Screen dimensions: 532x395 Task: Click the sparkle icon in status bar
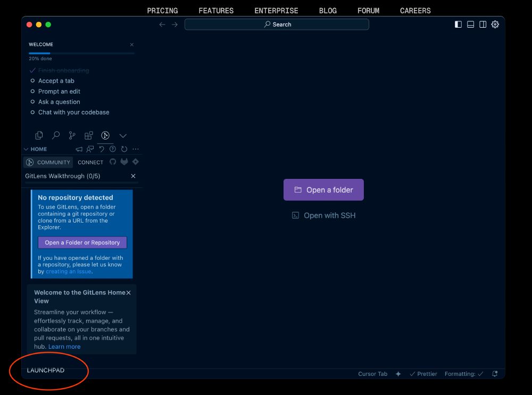click(x=398, y=374)
